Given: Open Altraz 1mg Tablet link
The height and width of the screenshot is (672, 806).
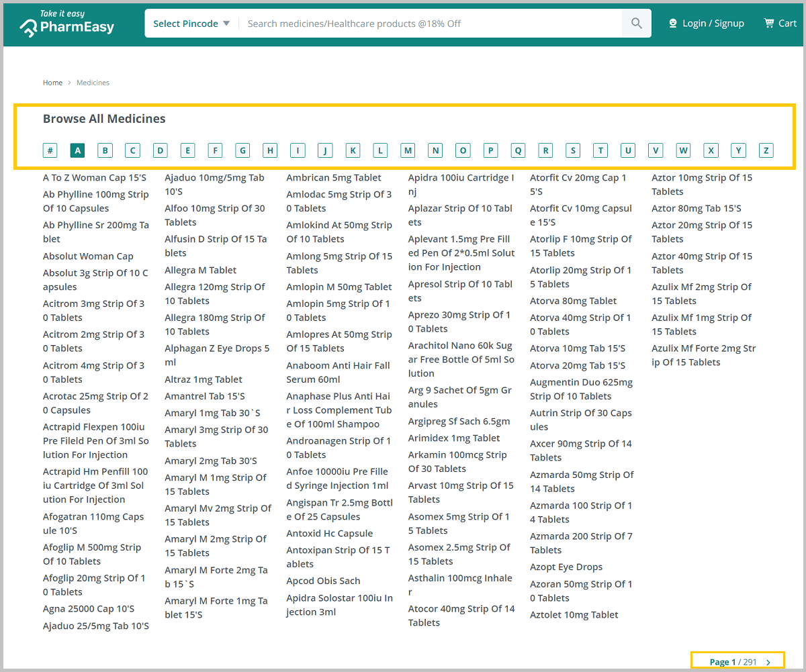Looking at the screenshot, I should 204,379.
